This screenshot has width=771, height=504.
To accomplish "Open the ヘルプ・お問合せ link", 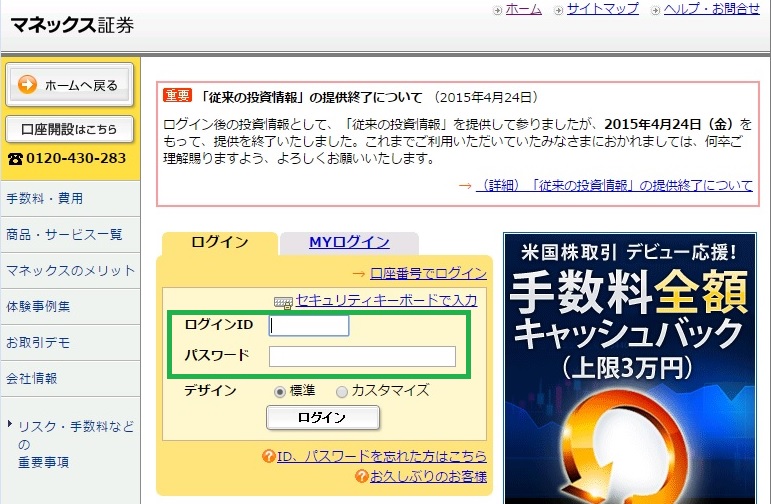I will coord(712,9).
